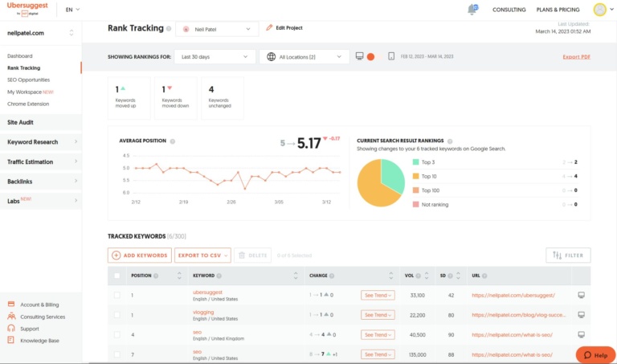Viewport: 617px width, 364px height.
Task: Sort by the Keyword column arrows
Action: click(296, 276)
